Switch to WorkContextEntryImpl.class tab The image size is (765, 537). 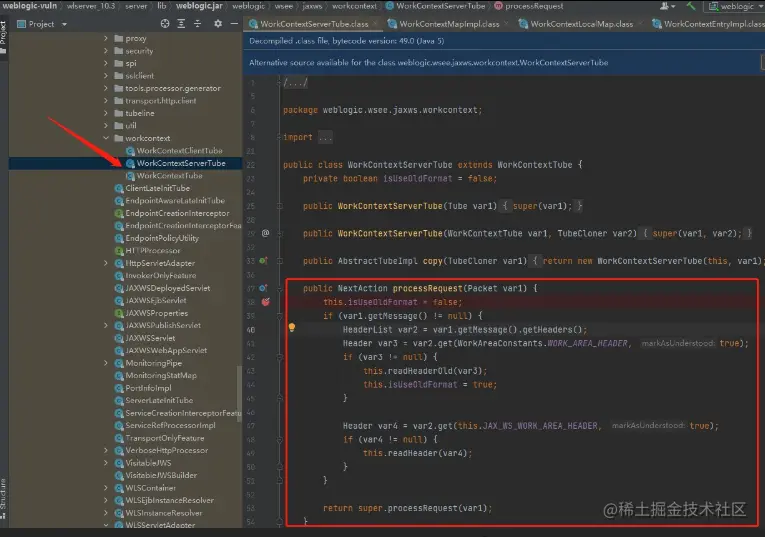710,24
